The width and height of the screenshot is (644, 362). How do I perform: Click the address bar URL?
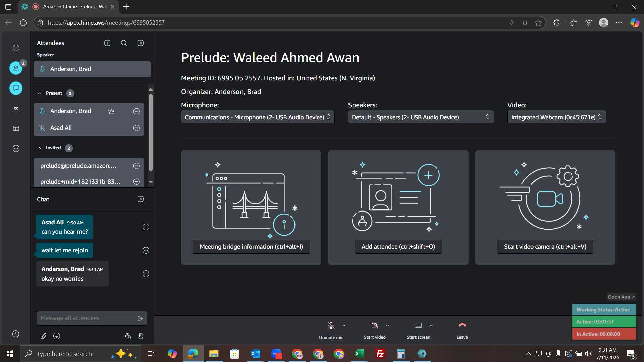106,23
